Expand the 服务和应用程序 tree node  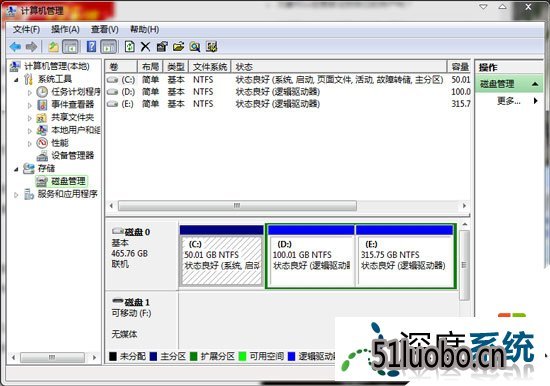coord(16,195)
